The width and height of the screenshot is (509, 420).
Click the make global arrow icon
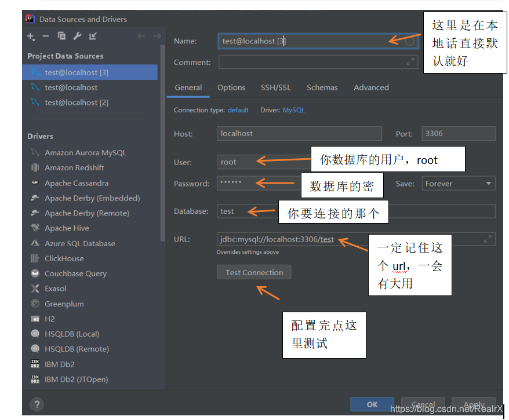click(x=93, y=36)
